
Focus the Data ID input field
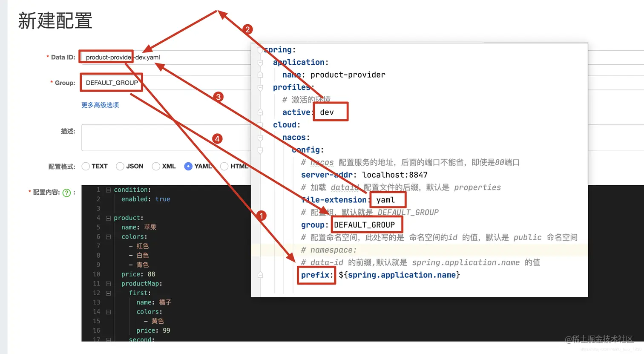pos(166,57)
